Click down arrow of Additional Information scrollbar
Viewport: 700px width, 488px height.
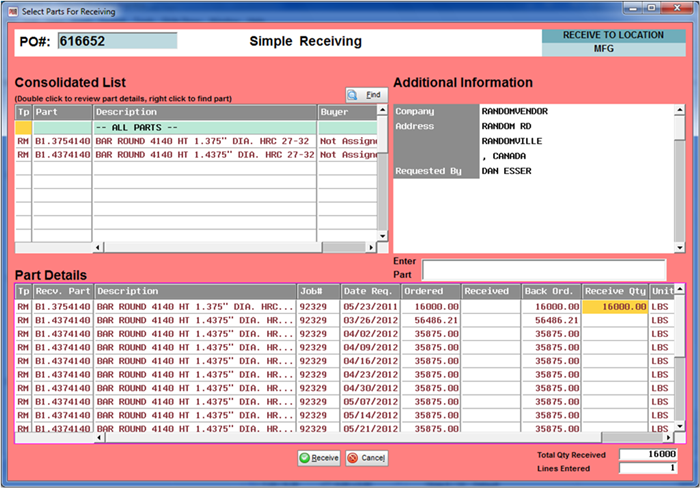pos(679,248)
